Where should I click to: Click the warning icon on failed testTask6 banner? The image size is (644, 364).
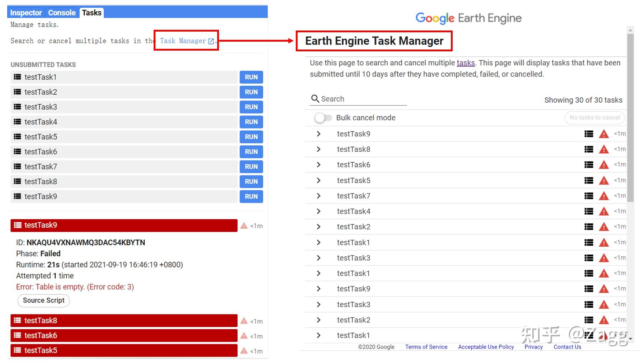(244, 336)
